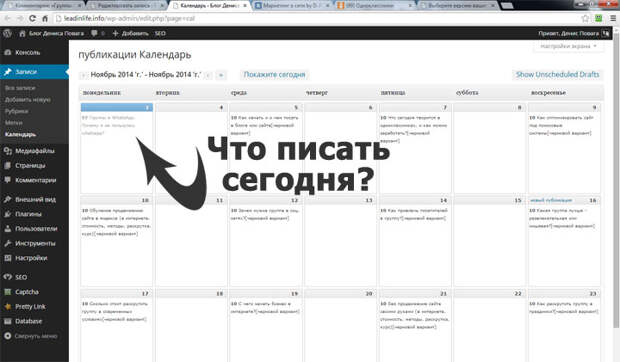Open the comments bubble icon in admin bar
This screenshot has width=620, height=362.
[x=94, y=34]
